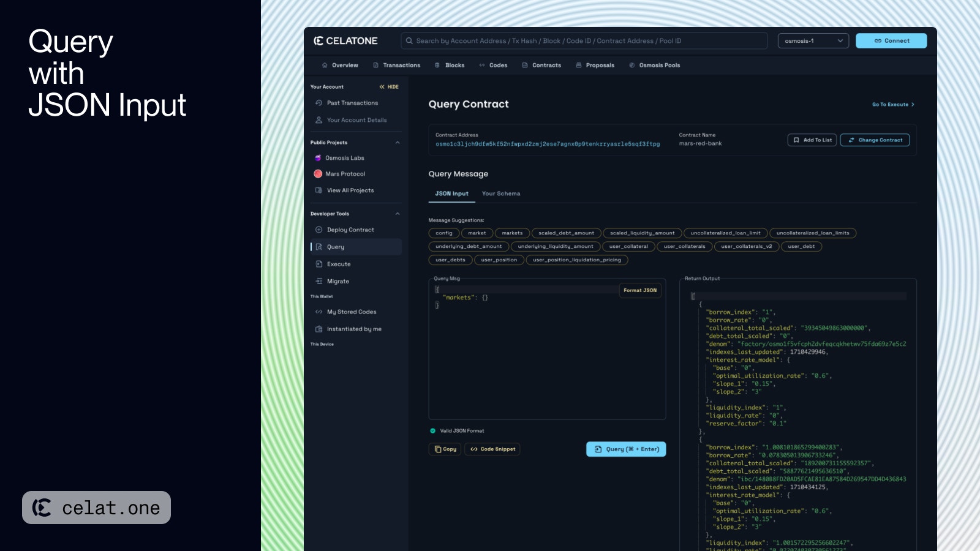Screen dimensions: 980x551
Task: Select the scaled_liquidity_amount suggestion
Action: coord(642,233)
